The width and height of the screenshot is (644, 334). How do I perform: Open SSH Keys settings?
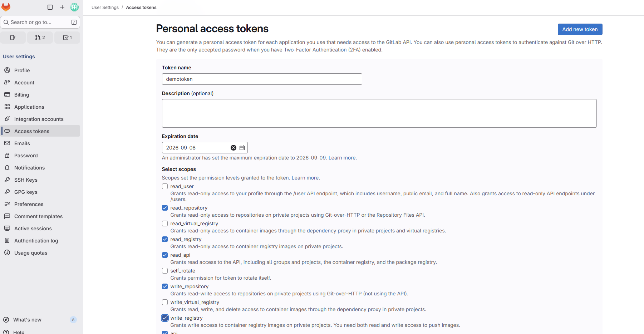[25, 180]
